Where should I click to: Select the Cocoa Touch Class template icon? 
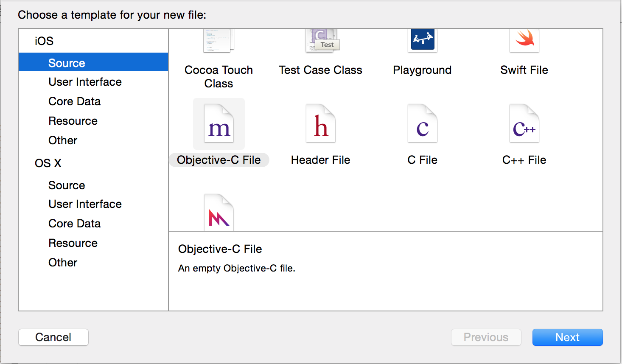coord(219,41)
